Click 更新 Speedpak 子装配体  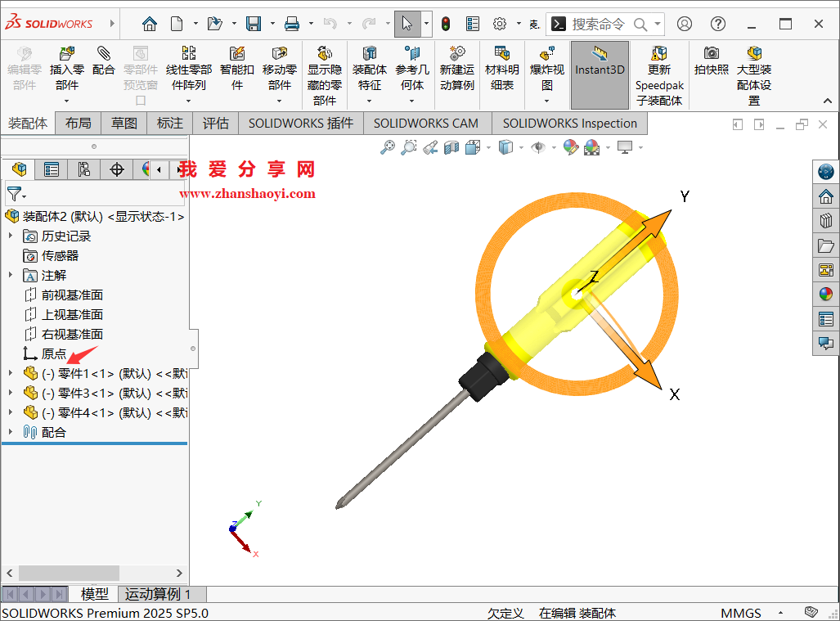[659, 76]
